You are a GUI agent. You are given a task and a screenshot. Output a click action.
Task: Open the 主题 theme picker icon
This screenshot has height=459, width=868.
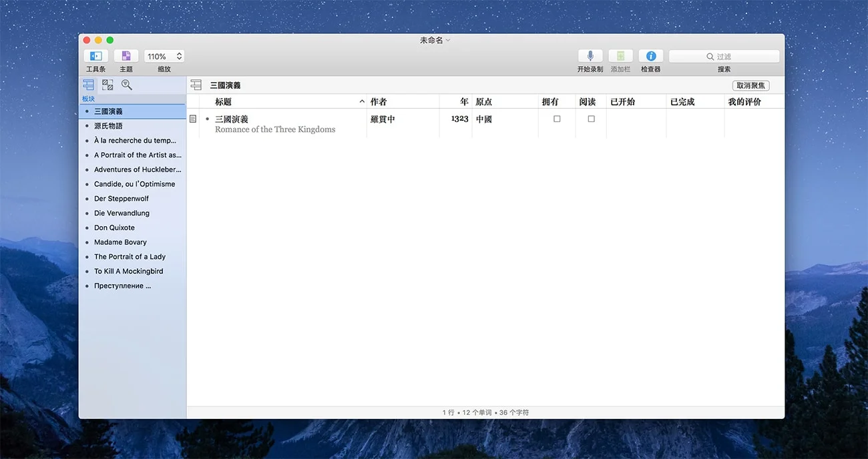126,57
